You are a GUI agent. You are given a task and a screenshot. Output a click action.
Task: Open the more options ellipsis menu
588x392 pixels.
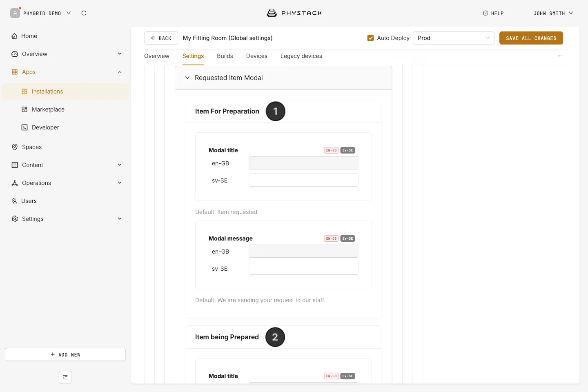[x=560, y=56]
